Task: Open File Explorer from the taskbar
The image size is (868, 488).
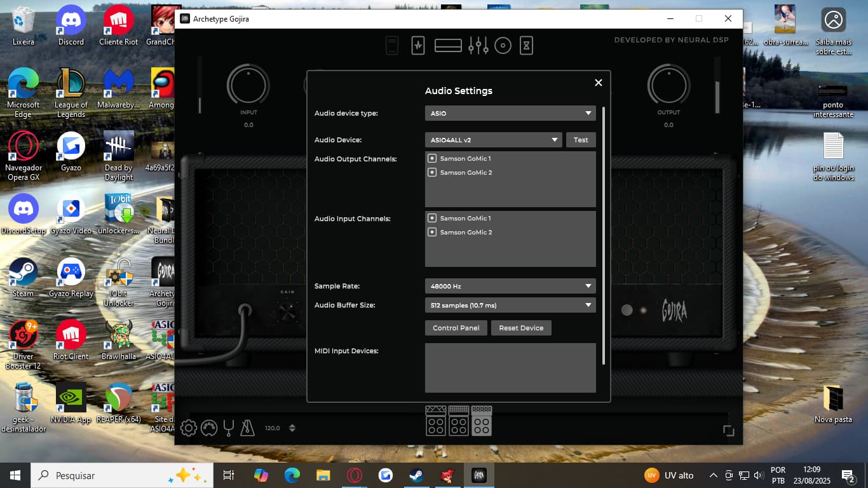Action: coord(323,475)
